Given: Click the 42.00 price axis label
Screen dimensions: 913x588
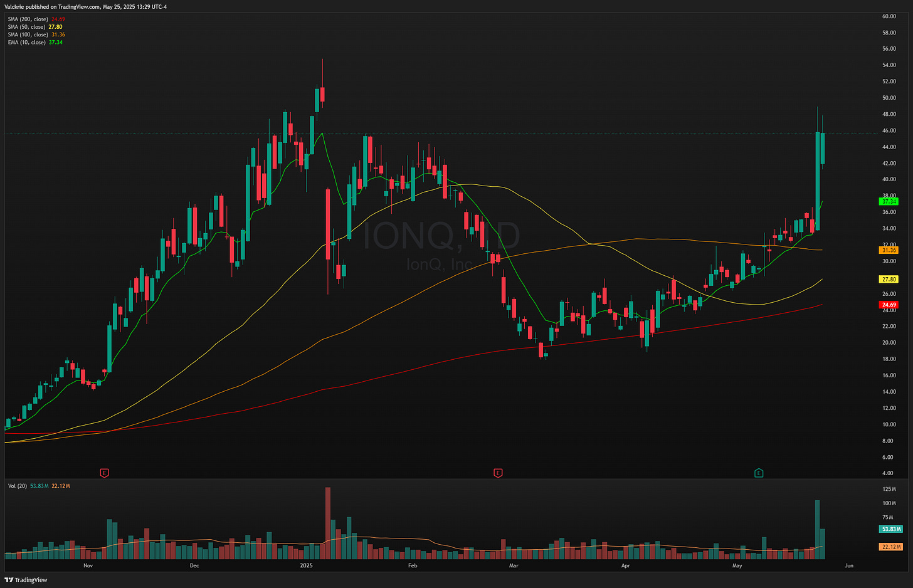Looking at the screenshot, I should (x=889, y=163).
